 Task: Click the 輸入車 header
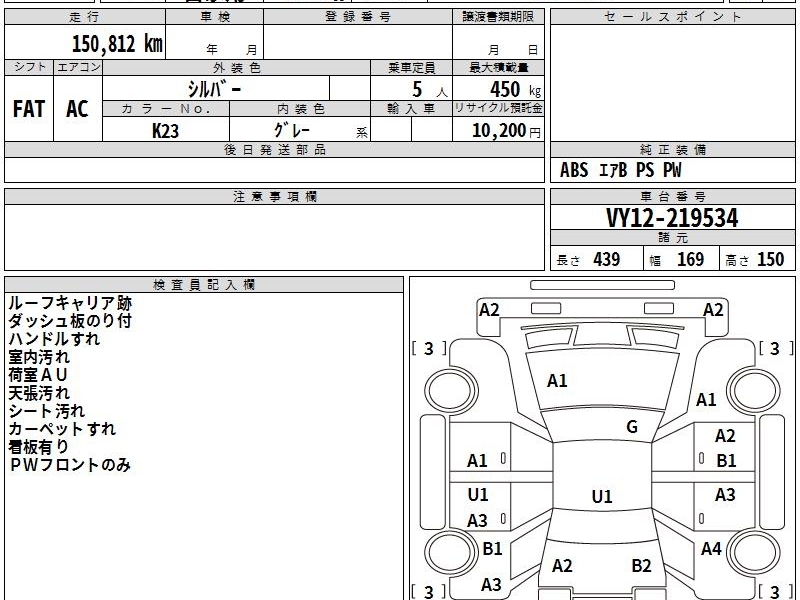click(x=411, y=109)
